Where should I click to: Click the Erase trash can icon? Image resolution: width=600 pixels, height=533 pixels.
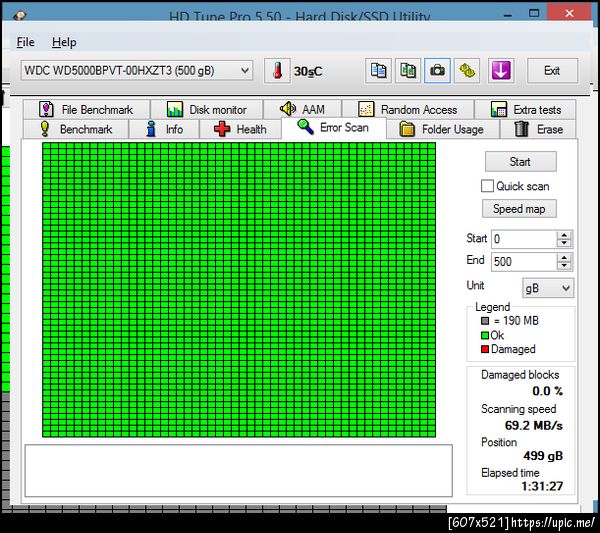coord(522,129)
